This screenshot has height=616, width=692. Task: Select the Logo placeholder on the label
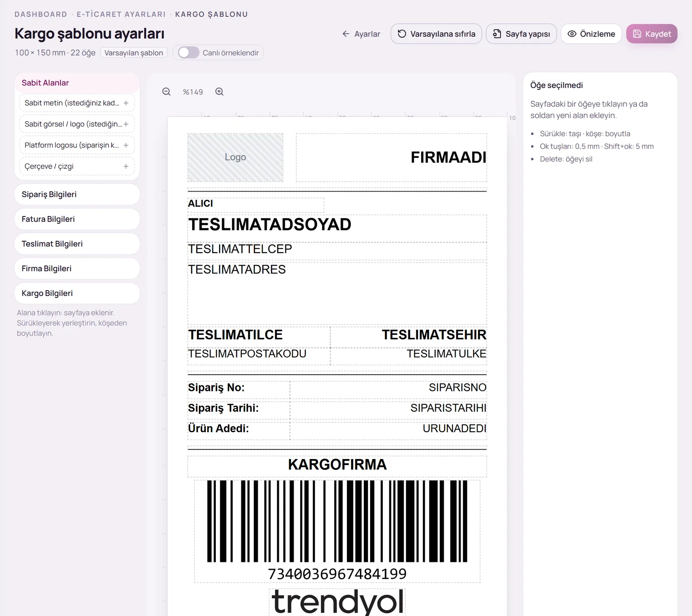coord(235,157)
